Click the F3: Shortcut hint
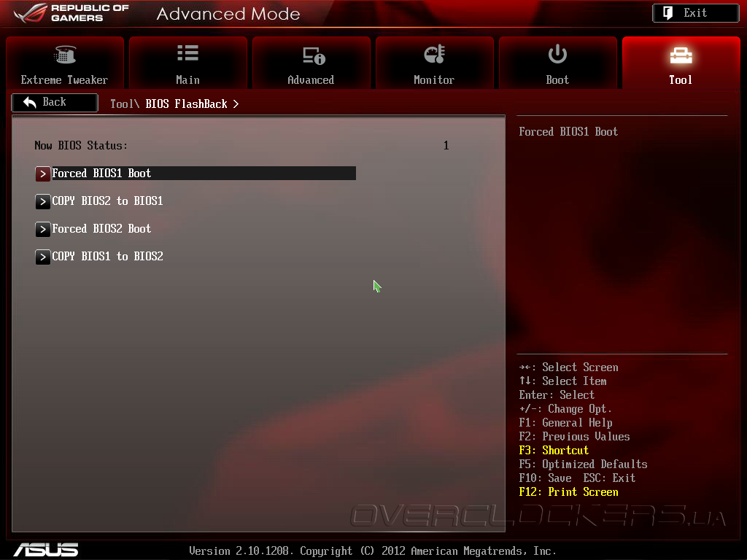 554,450
